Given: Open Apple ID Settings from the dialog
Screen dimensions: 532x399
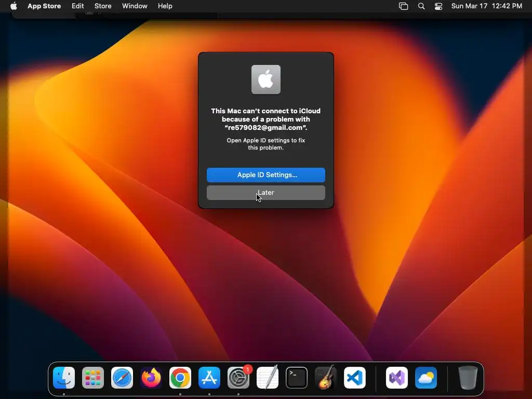Looking at the screenshot, I should 265,175.
